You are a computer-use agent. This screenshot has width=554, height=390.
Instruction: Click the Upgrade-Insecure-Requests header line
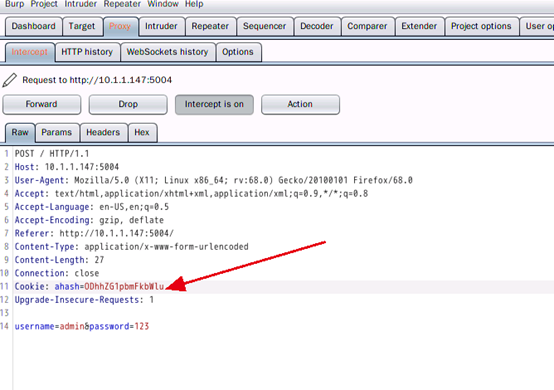pyautogui.click(x=84, y=300)
